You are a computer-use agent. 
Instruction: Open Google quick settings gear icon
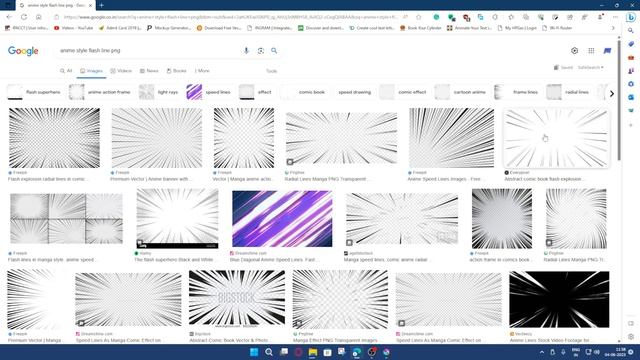tap(574, 51)
